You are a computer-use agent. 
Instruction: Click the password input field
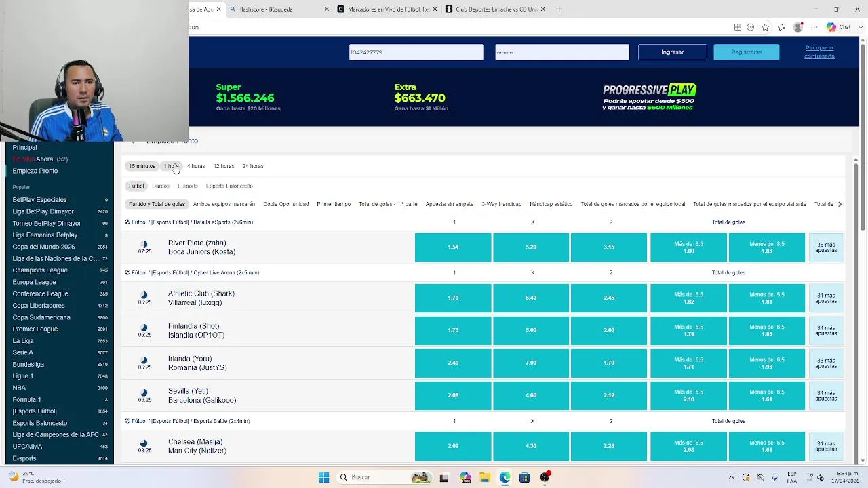point(562,52)
